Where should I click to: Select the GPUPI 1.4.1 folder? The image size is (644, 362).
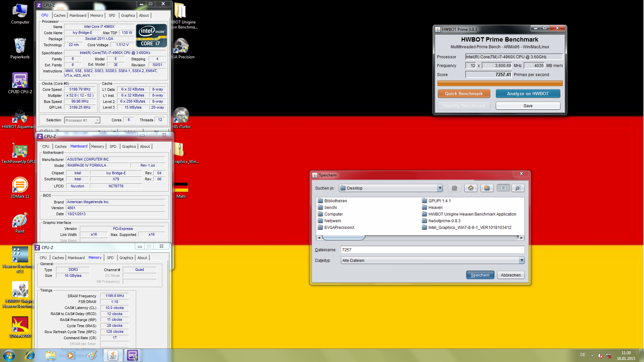point(436,201)
